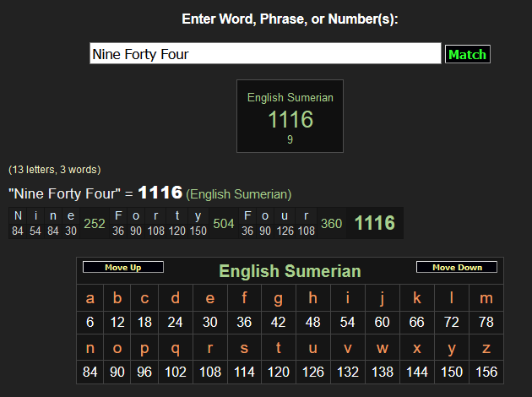Click the (English Sumerian) label beside the phrase
532x397 pixels.
pyautogui.click(x=239, y=193)
